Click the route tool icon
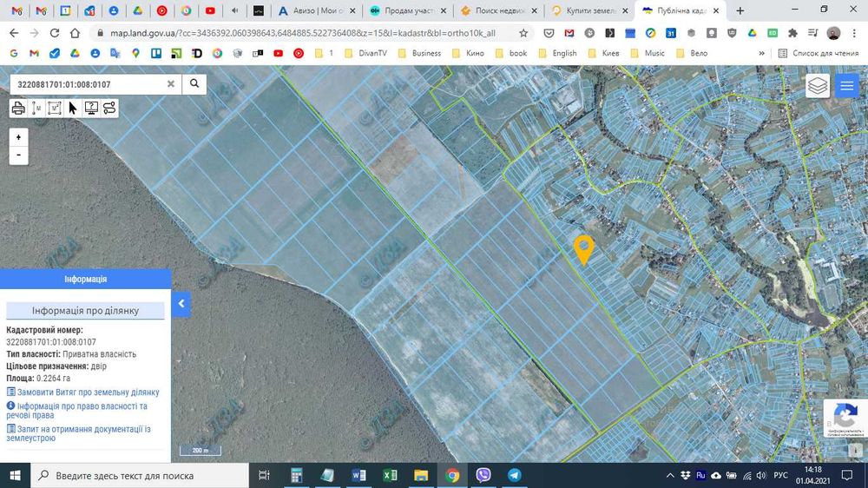This screenshot has height=488, width=868. (x=109, y=109)
